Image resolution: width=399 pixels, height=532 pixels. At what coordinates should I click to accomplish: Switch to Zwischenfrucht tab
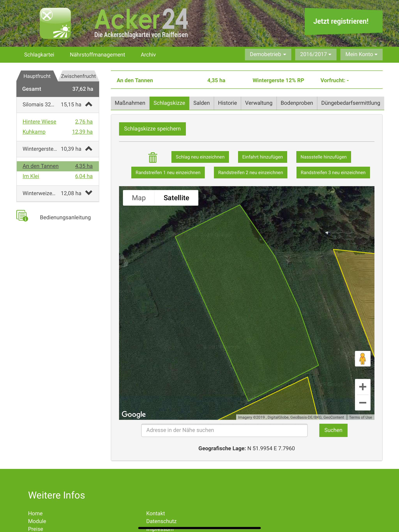coord(78,76)
